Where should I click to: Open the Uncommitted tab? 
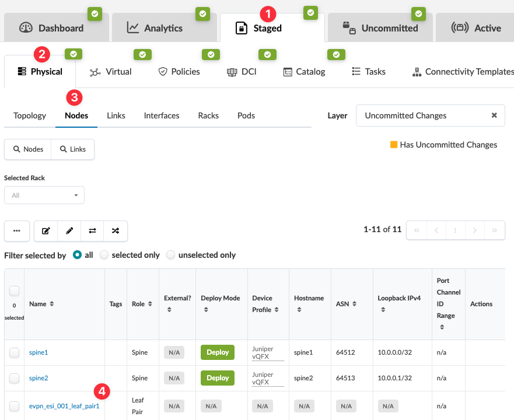coord(380,28)
